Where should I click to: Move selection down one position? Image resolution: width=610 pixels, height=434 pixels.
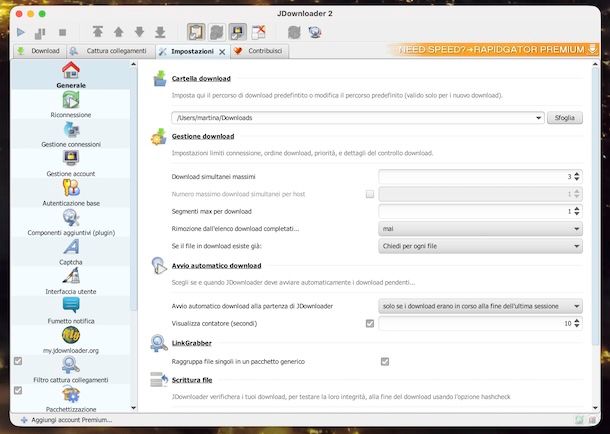pos(139,32)
